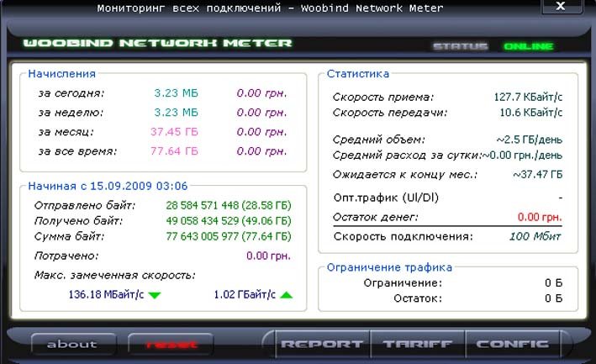Click the 136.18 МБайт/с max download speed
This screenshot has width=596, height=364.
pyautogui.click(x=106, y=294)
